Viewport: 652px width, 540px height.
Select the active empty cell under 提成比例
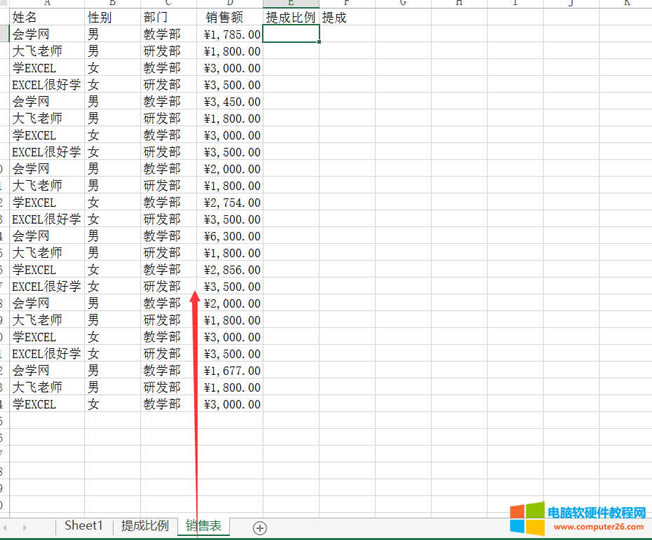pyautogui.click(x=291, y=34)
